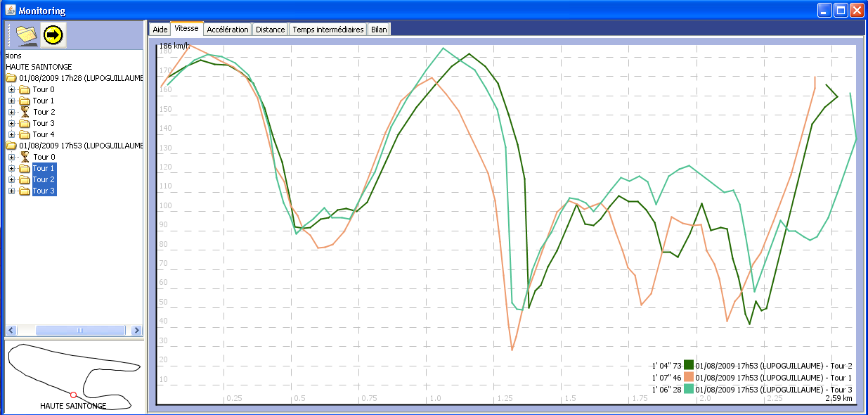
Task: Click the trophy icon beside Tour 2
Action: coord(25,112)
